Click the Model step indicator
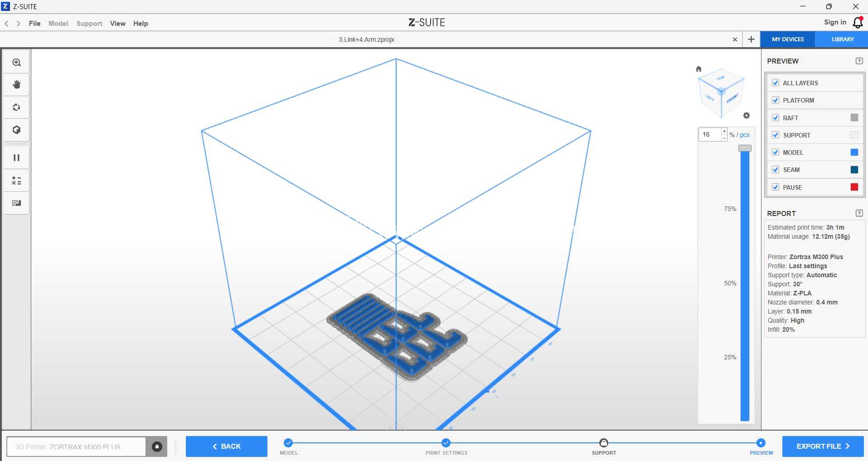868x461 pixels. coord(288,443)
